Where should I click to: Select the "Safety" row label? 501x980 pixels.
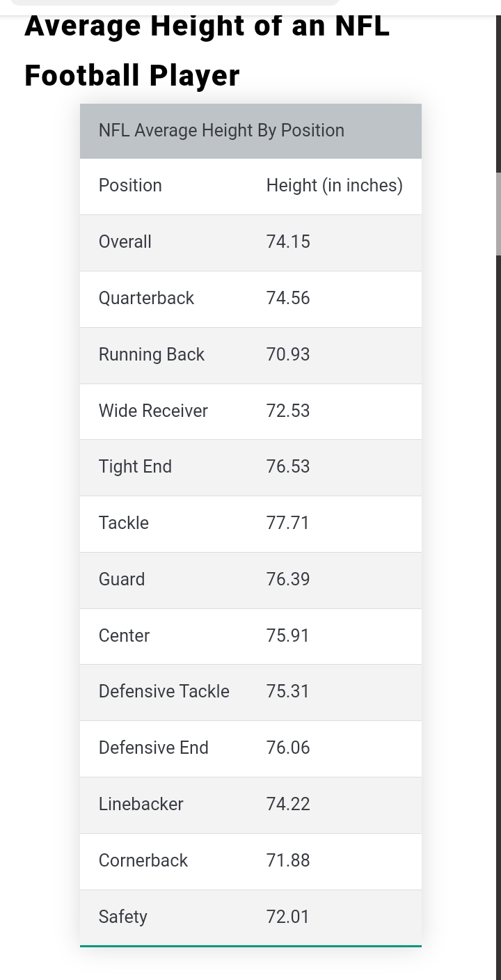click(123, 917)
